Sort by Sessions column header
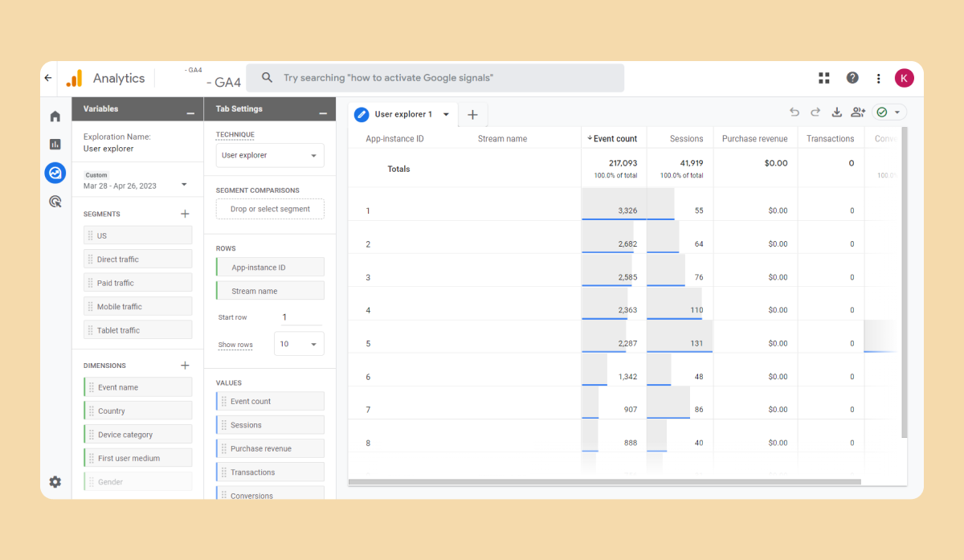964x560 pixels. coord(686,138)
